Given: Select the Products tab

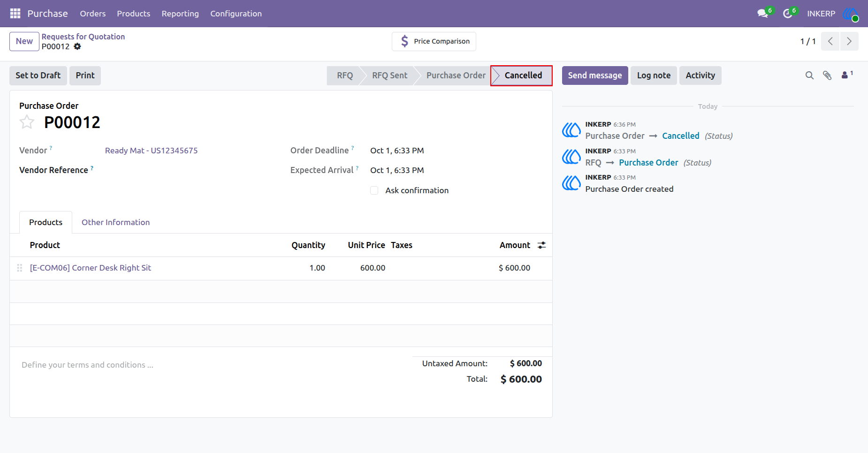Looking at the screenshot, I should [x=46, y=222].
